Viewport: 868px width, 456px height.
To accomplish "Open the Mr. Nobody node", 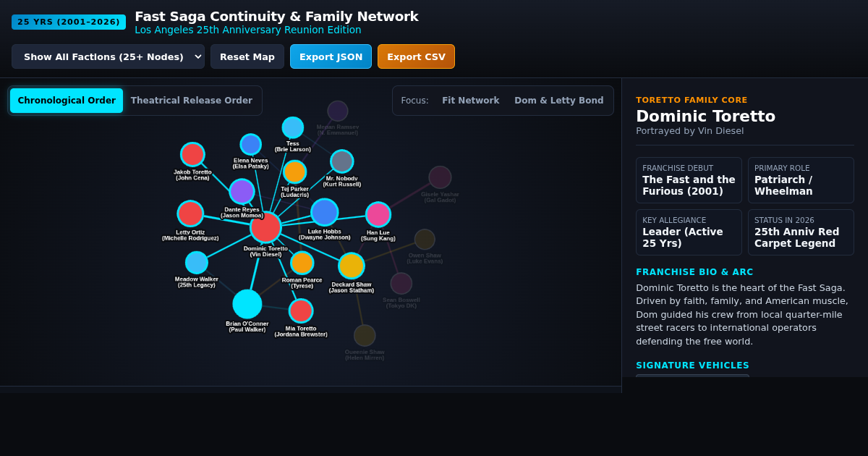I will [x=341, y=161].
